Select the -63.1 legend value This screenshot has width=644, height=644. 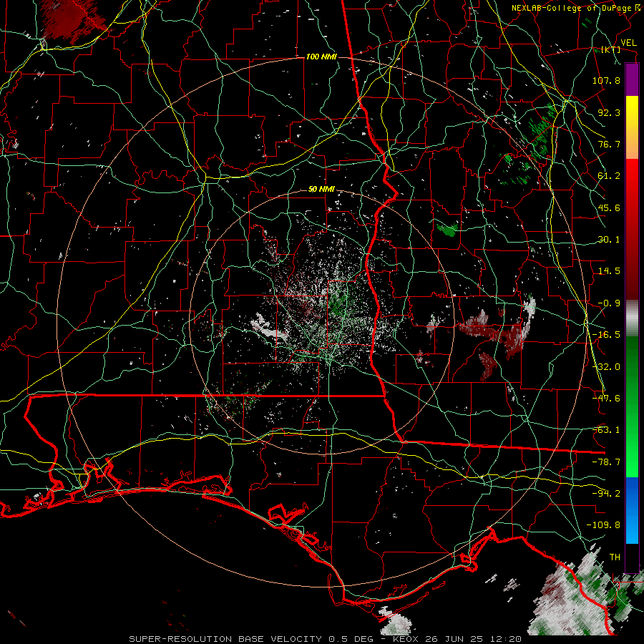tap(606, 429)
